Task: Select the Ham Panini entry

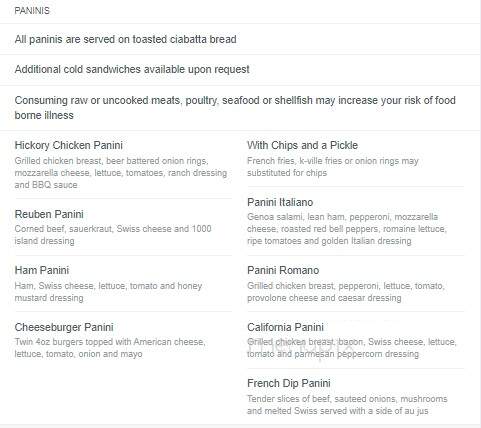Action: click(42, 270)
